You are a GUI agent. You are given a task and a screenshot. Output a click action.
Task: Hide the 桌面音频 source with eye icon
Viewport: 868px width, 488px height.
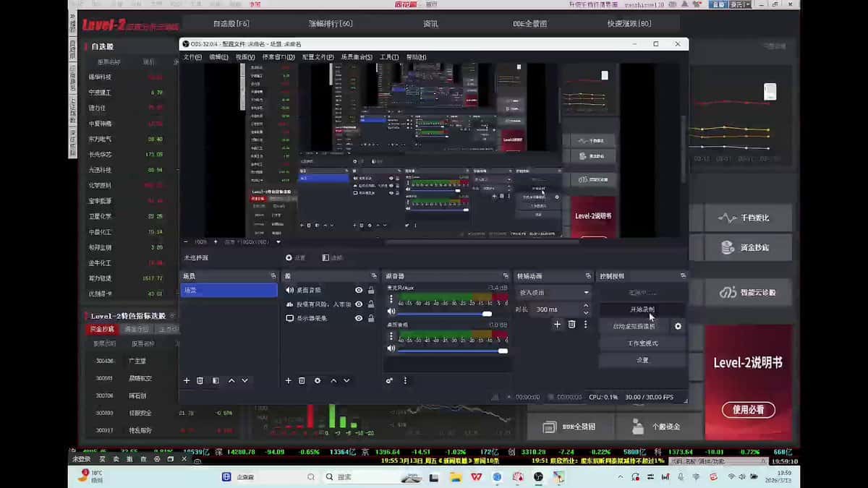pos(359,290)
